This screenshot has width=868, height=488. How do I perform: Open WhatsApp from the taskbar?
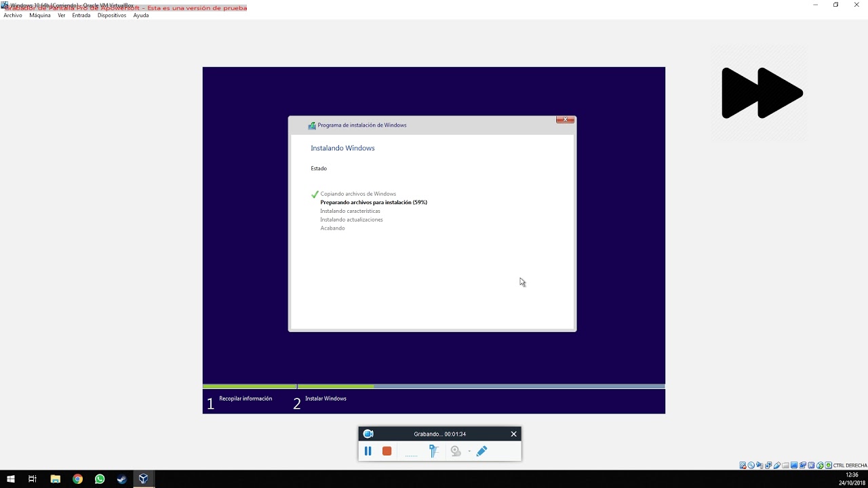[x=100, y=479]
